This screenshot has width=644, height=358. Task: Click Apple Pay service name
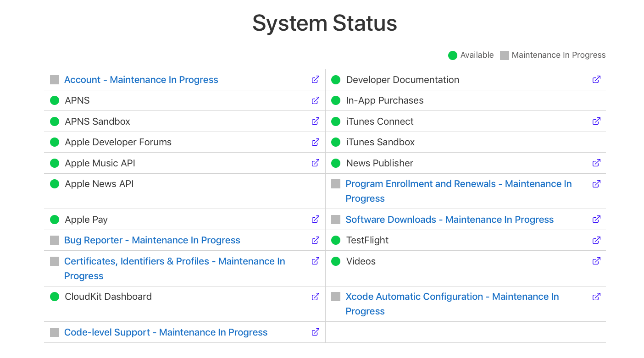pos(86,220)
